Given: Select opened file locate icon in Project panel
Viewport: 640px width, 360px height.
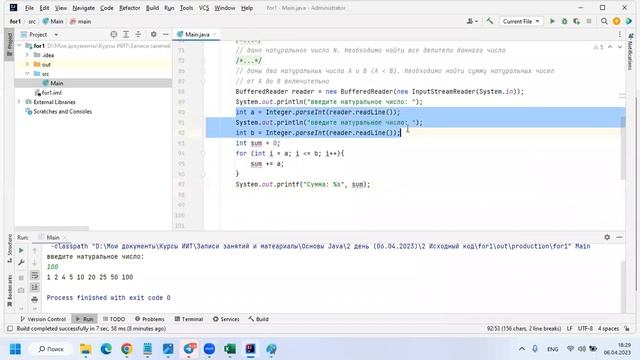Looking at the screenshot, I should [114, 35].
